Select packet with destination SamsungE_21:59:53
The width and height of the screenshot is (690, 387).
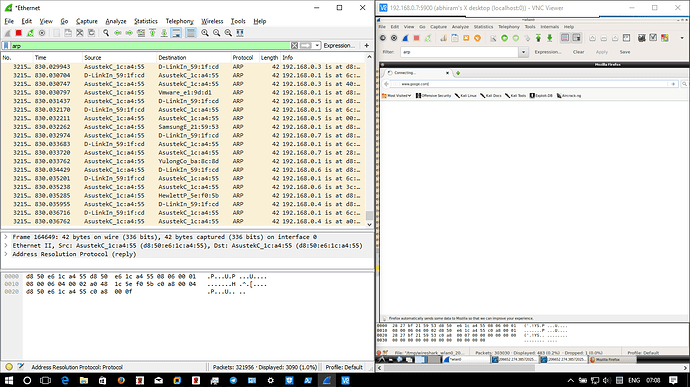point(183,127)
